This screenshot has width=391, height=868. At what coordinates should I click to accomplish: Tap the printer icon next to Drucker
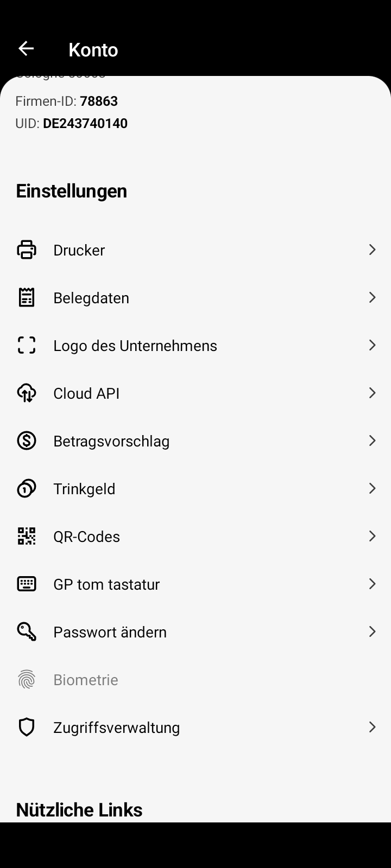point(27,250)
